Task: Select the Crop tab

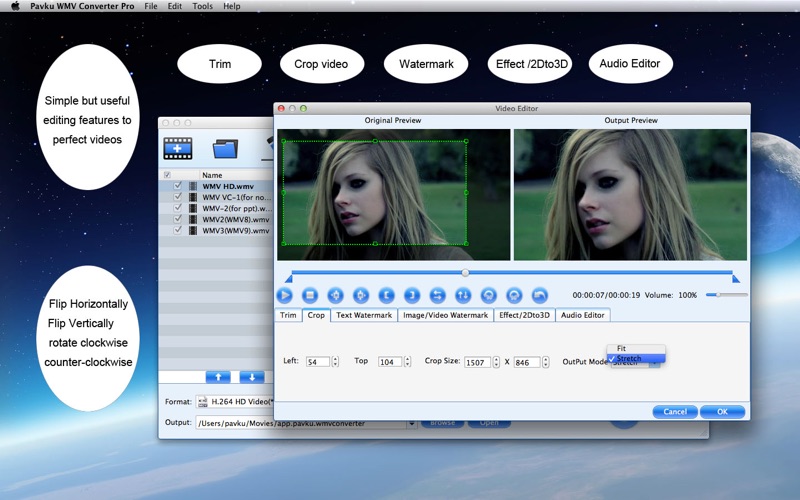Action: pos(316,315)
